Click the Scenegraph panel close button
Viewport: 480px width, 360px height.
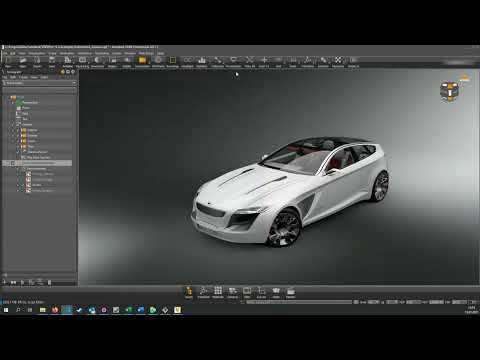click(x=72, y=72)
